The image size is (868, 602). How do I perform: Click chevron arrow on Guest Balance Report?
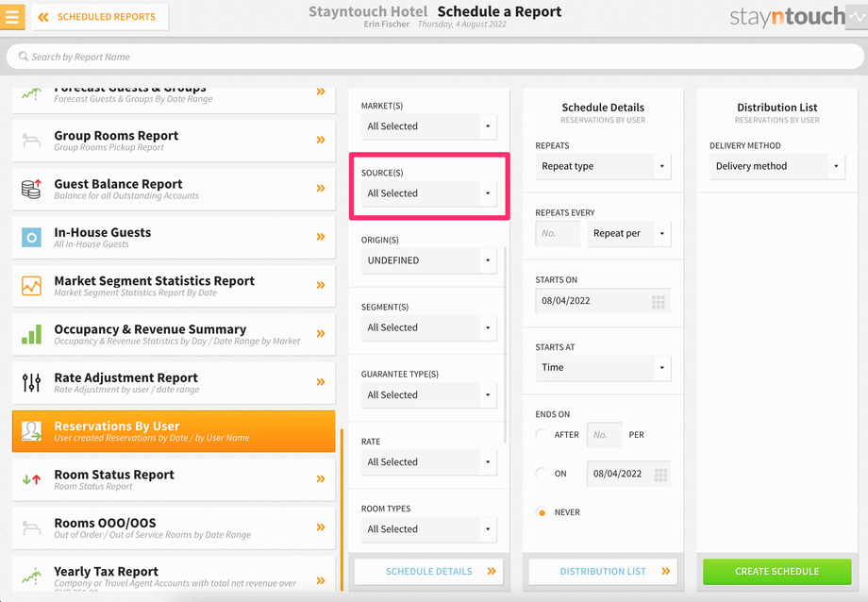click(x=321, y=189)
